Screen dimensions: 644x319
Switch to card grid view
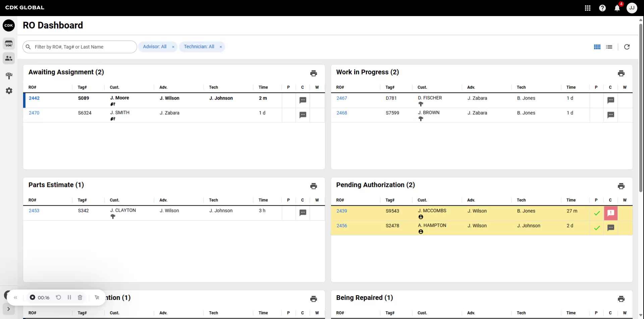click(x=597, y=47)
